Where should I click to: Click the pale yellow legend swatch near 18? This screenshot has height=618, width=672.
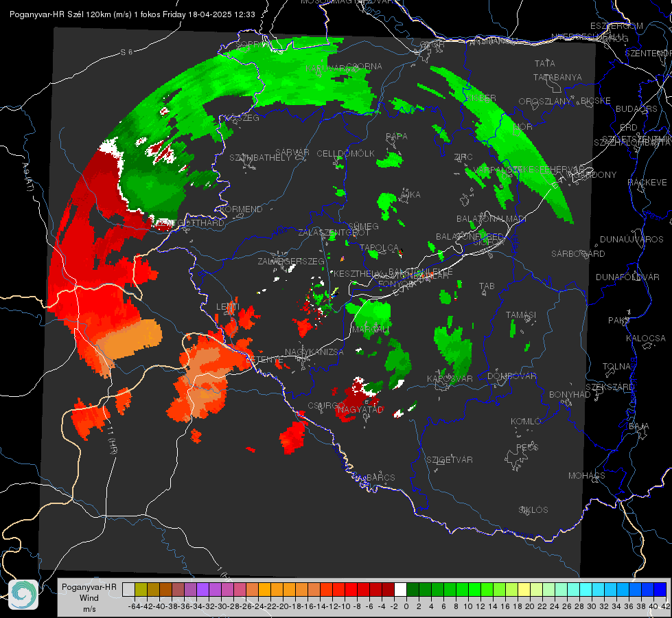tap(524, 589)
